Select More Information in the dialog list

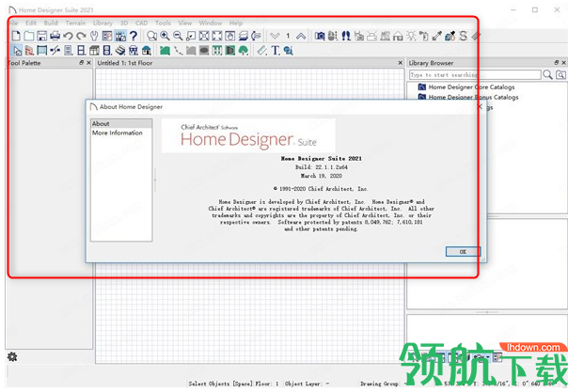tap(121, 133)
